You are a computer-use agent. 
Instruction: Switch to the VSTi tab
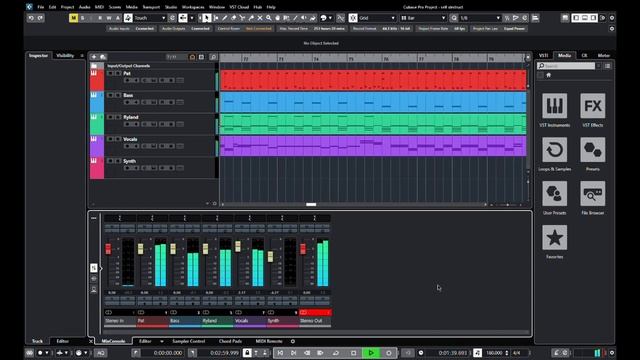pos(543,56)
